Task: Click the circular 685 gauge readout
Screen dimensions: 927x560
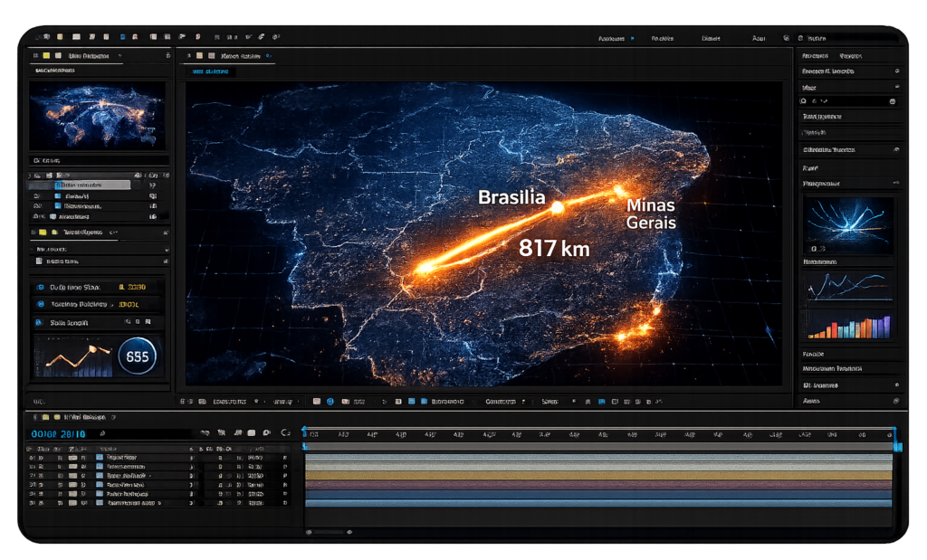Action: 137,356
